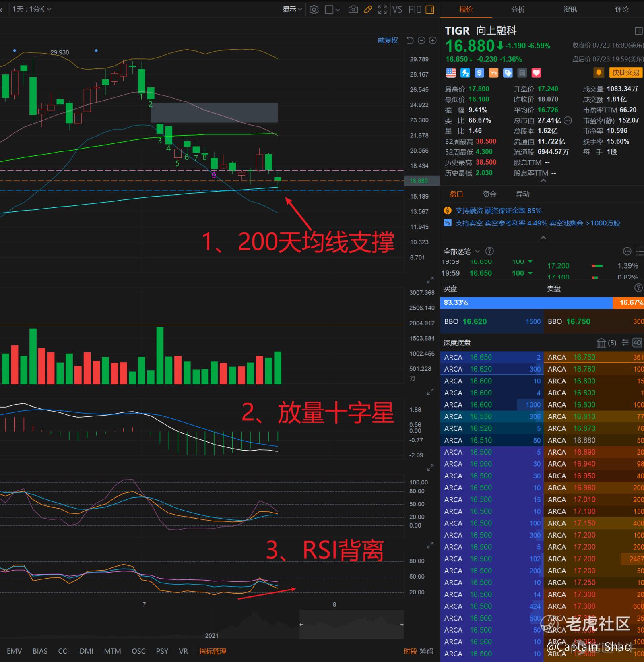Open quote panel layout icon beside TIGR
This screenshot has height=662, width=644.
click(638, 31)
